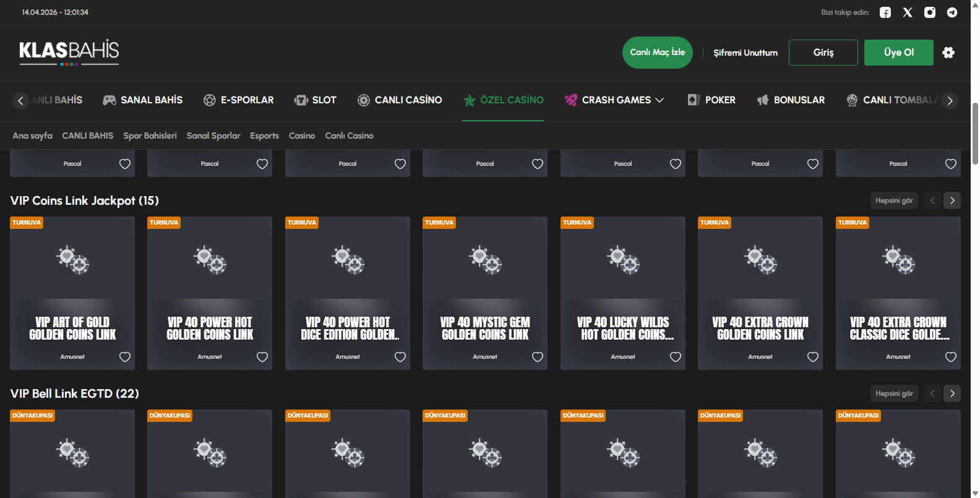Click the Canlı Casino chip icon
This screenshot has width=980, height=498.
364,100
